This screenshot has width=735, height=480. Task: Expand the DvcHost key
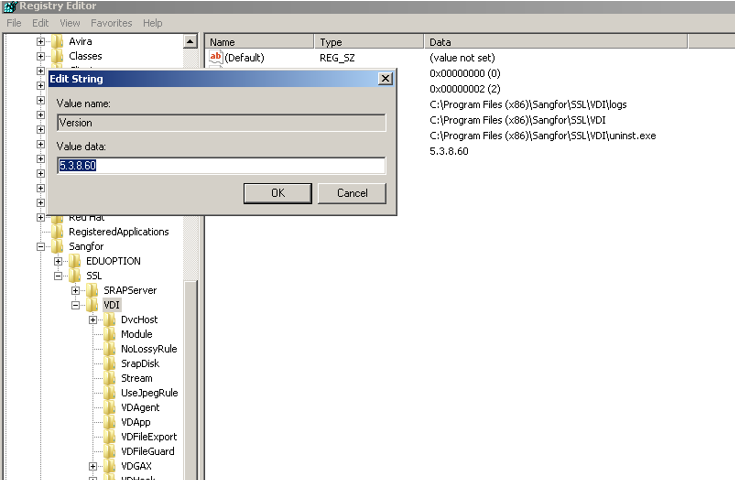[93, 320]
